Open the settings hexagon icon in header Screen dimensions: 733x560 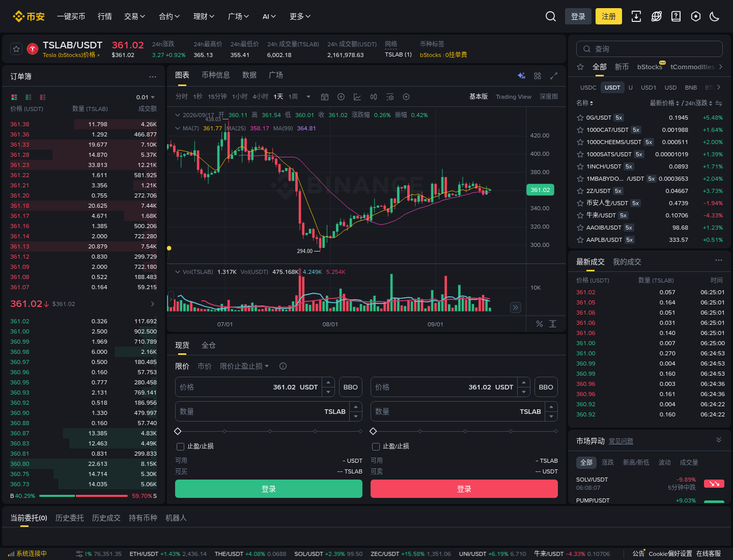pos(696,16)
